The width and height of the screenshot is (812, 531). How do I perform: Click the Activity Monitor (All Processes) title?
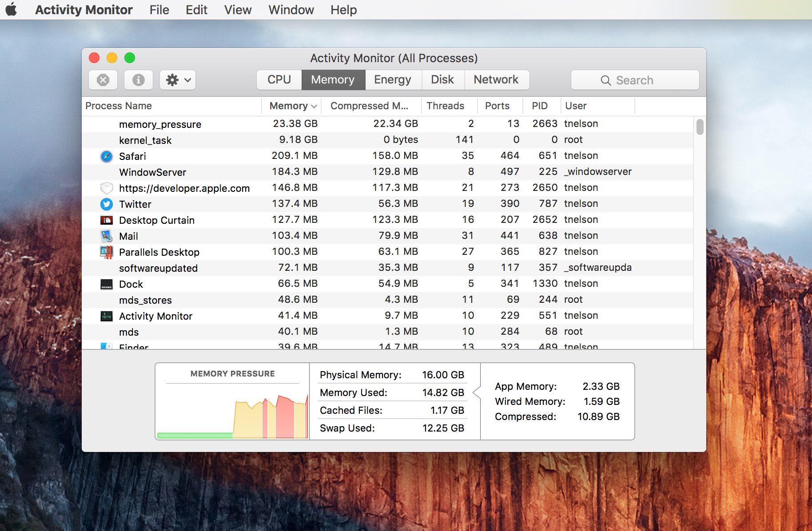tap(394, 58)
